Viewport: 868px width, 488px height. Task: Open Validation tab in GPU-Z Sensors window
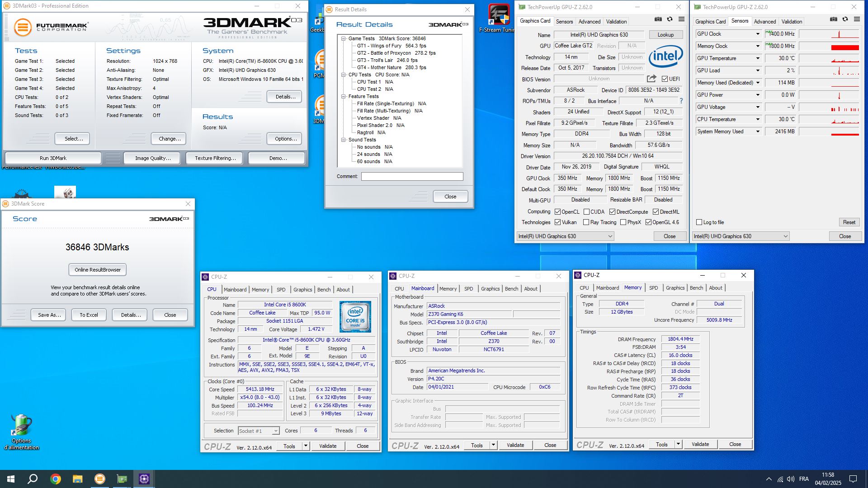click(792, 21)
